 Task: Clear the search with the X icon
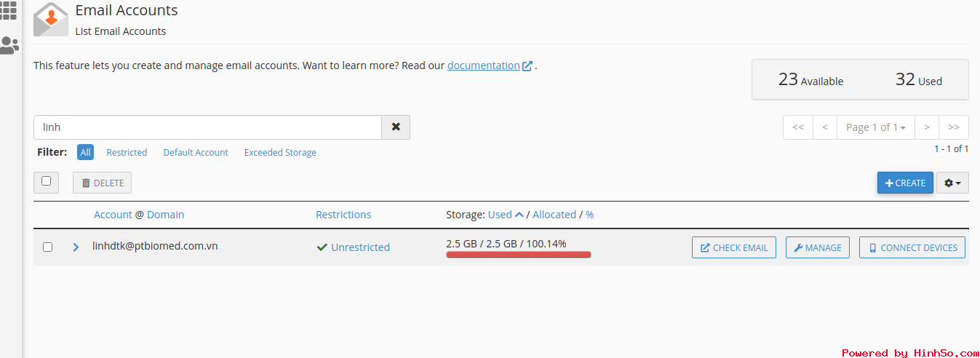tap(396, 127)
